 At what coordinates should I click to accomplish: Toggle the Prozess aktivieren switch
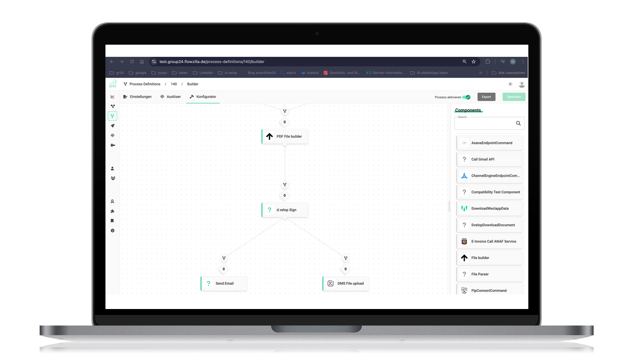[x=468, y=96]
